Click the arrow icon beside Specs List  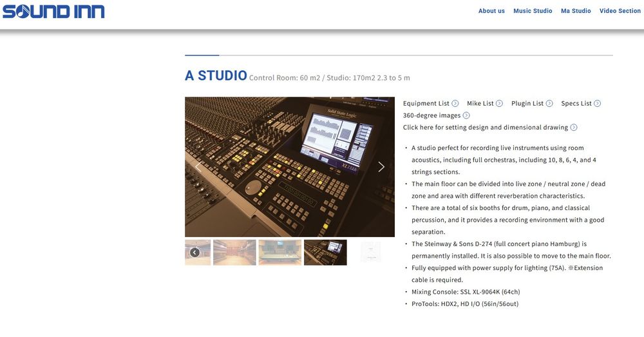click(597, 104)
